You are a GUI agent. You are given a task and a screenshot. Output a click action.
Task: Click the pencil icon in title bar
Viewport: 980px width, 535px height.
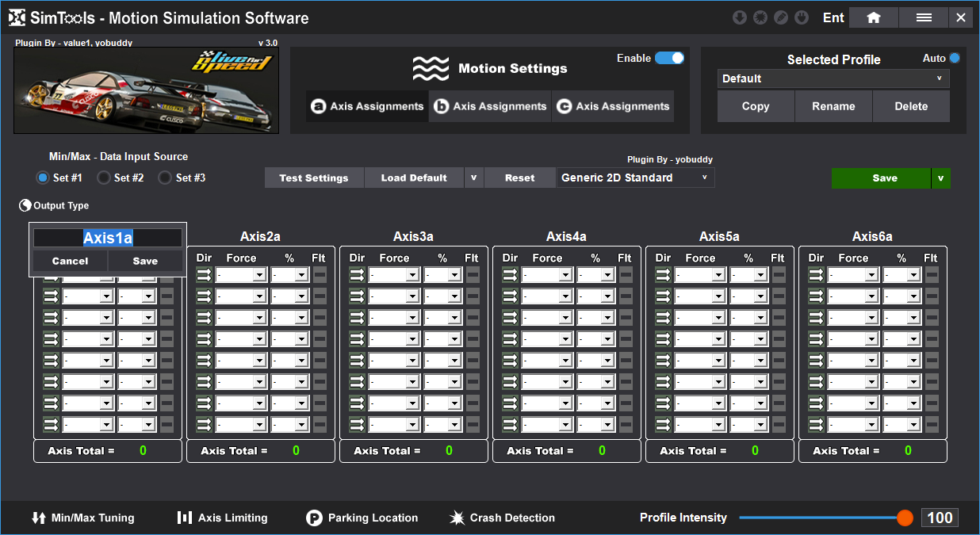click(x=781, y=17)
